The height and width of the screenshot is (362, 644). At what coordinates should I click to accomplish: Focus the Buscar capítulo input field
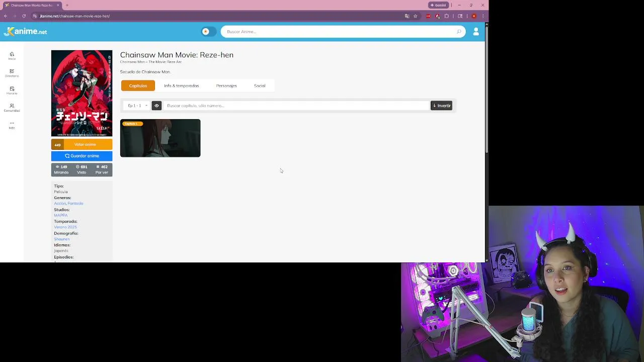296,106
